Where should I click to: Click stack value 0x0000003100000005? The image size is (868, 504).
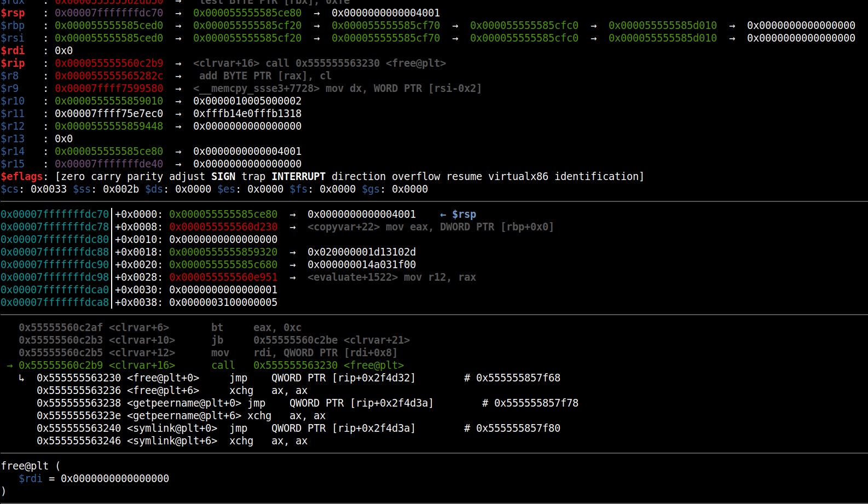(x=223, y=302)
